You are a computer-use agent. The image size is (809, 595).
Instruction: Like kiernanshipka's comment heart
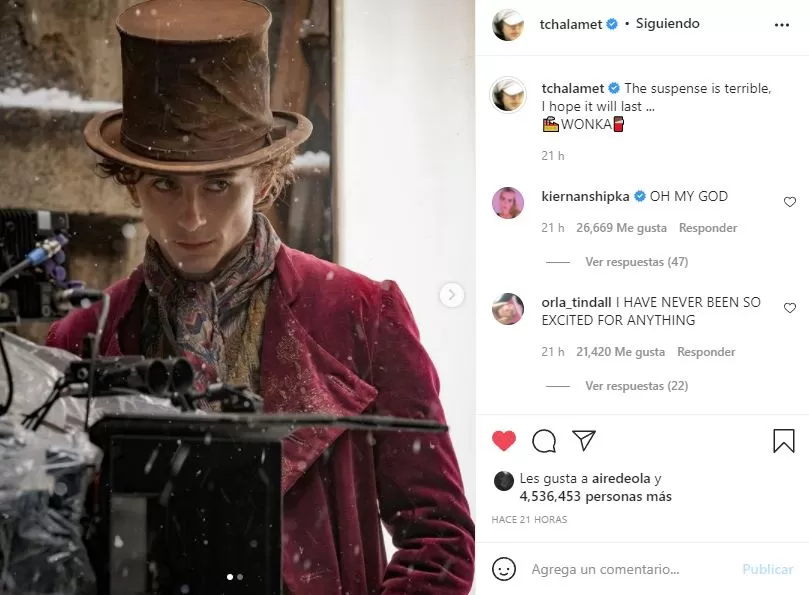pyautogui.click(x=789, y=202)
